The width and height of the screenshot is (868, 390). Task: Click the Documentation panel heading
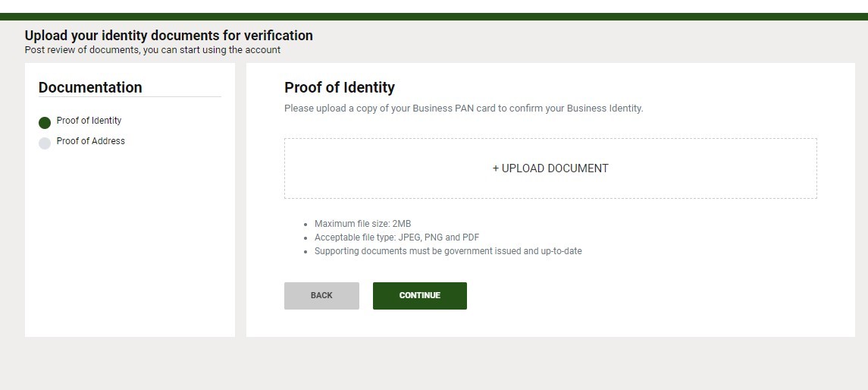pos(90,87)
